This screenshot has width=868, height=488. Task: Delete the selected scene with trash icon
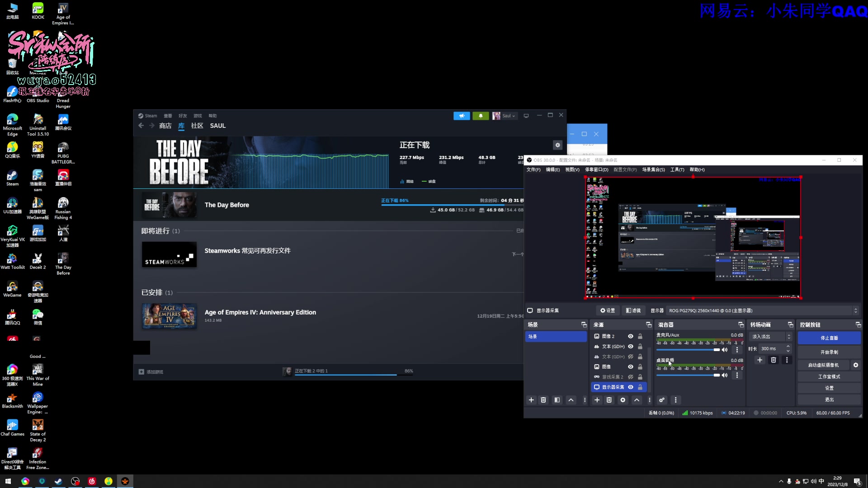click(543, 400)
